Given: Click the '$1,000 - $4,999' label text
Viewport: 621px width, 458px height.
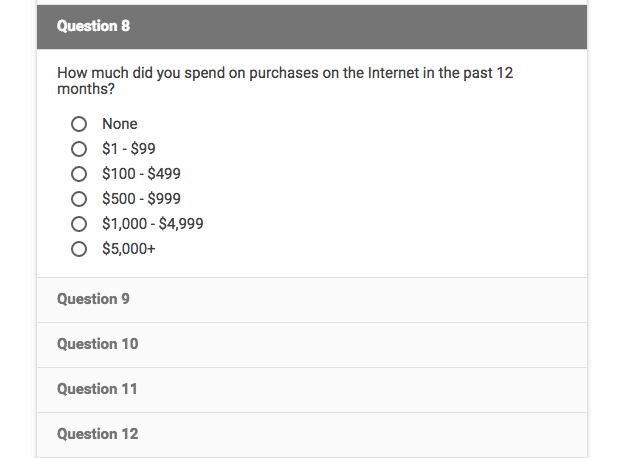Looking at the screenshot, I should [153, 224].
